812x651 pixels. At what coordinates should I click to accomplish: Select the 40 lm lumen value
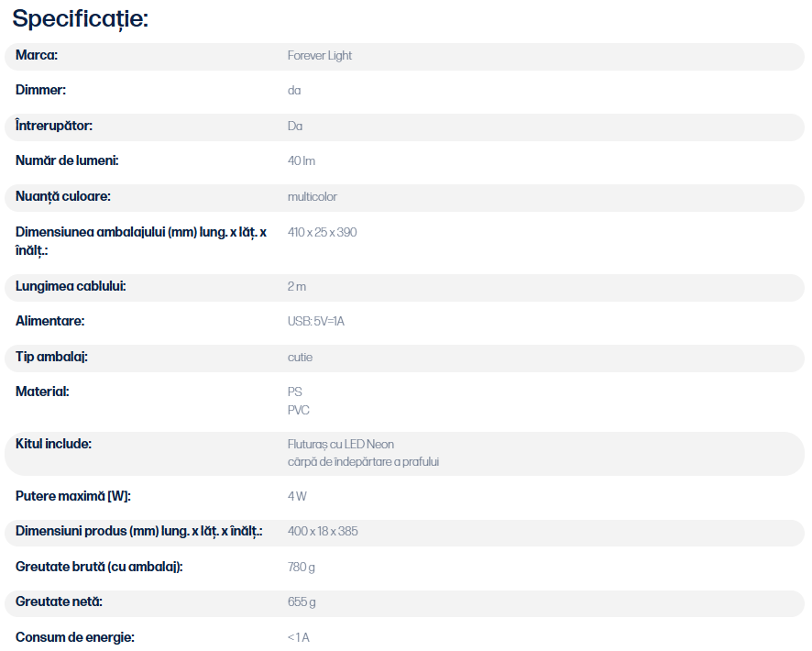click(x=302, y=161)
